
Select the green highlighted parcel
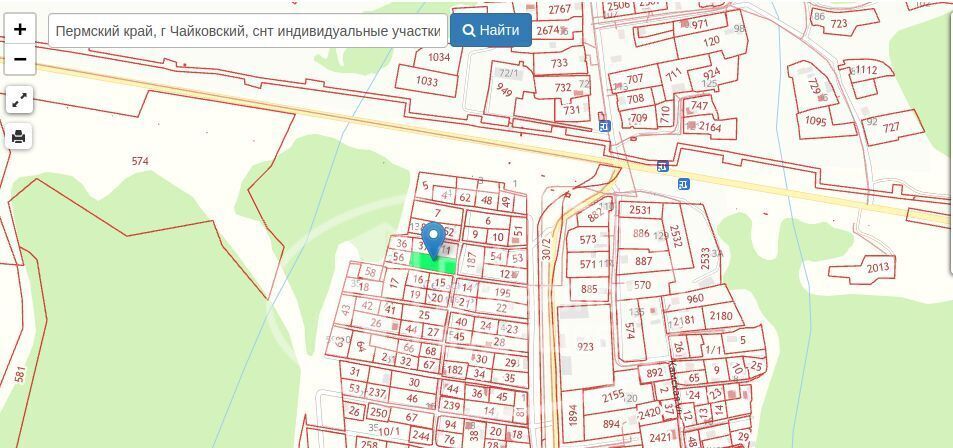pos(433,264)
